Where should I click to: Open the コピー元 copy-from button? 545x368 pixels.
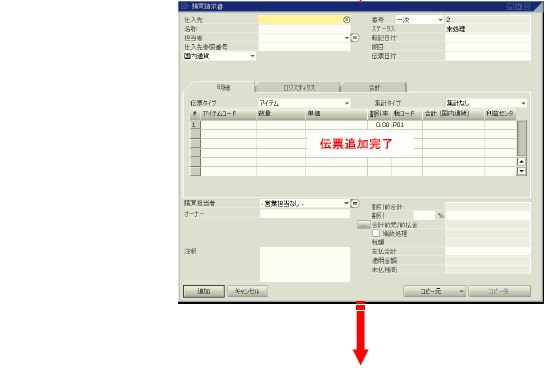point(434,291)
